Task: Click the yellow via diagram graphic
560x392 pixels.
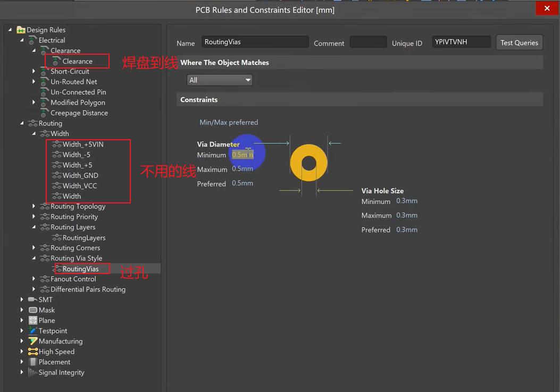Action: 308,163
